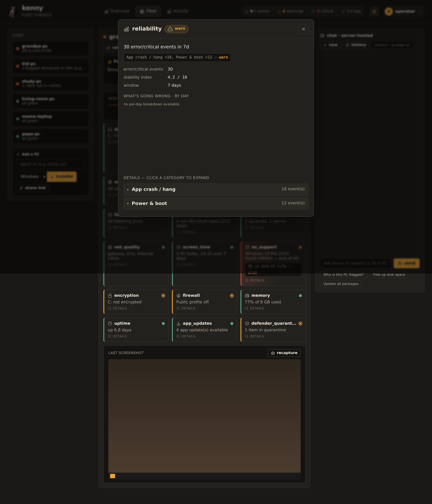432x504 pixels.
Task: Switch to Fleet tab behind the dialog
Action: click(148, 11)
